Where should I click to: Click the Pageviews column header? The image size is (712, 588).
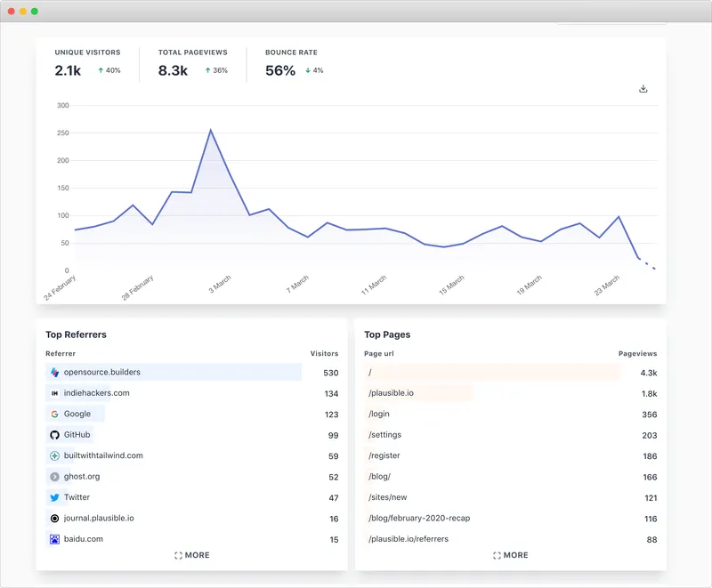pyautogui.click(x=637, y=353)
